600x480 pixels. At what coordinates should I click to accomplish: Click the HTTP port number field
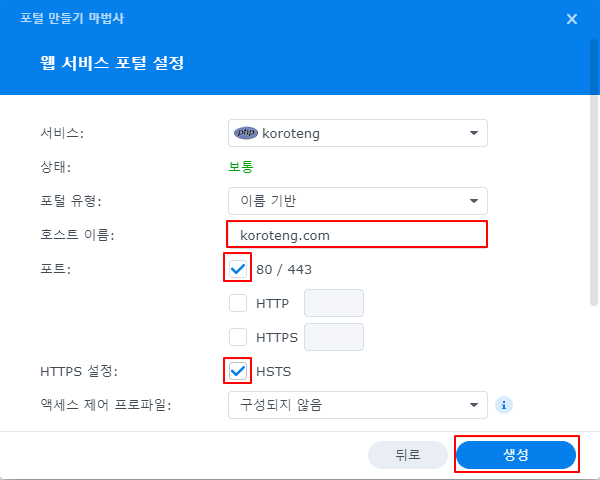pos(334,303)
